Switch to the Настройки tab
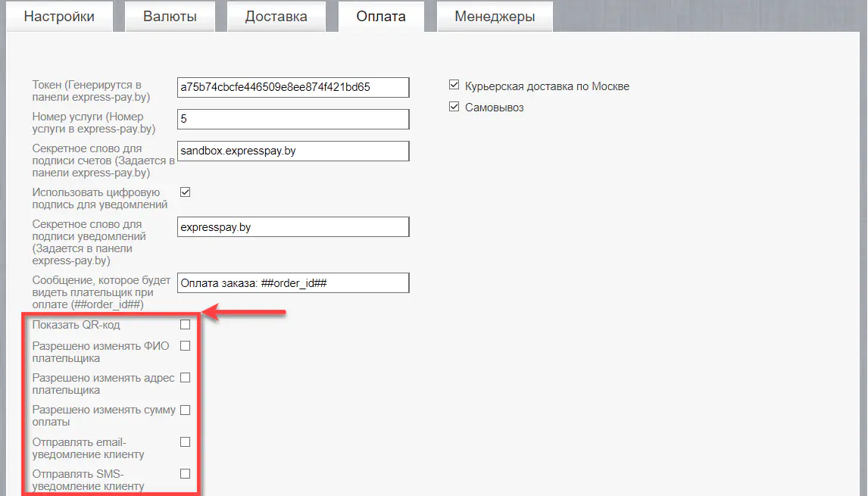The image size is (868, 496). [x=59, y=15]
